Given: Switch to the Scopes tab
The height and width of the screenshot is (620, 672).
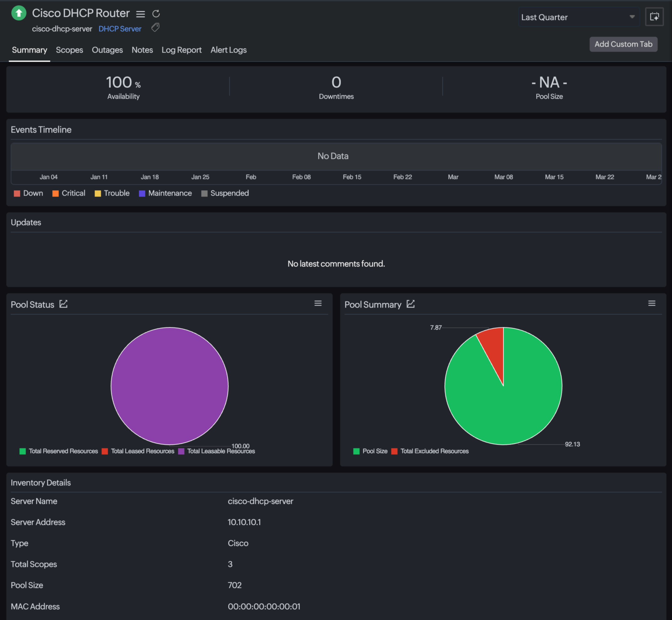Looking at the screenshot, I should (x=69, y=50).
